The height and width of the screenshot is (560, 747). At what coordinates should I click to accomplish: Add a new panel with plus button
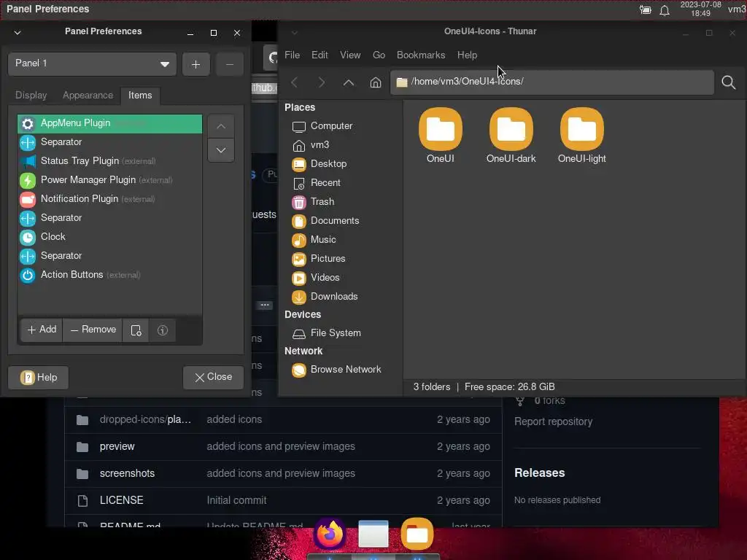coord(196,64)
